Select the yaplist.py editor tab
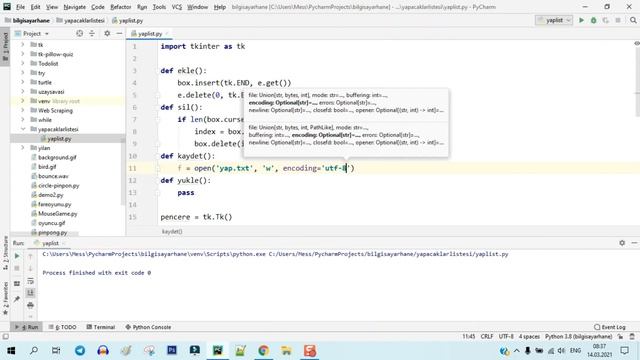 point(149,33)
